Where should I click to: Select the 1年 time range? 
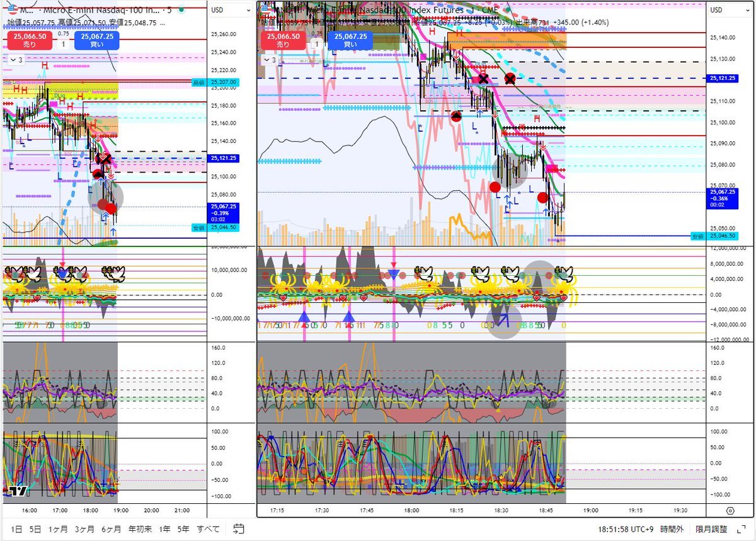(164, 529)
